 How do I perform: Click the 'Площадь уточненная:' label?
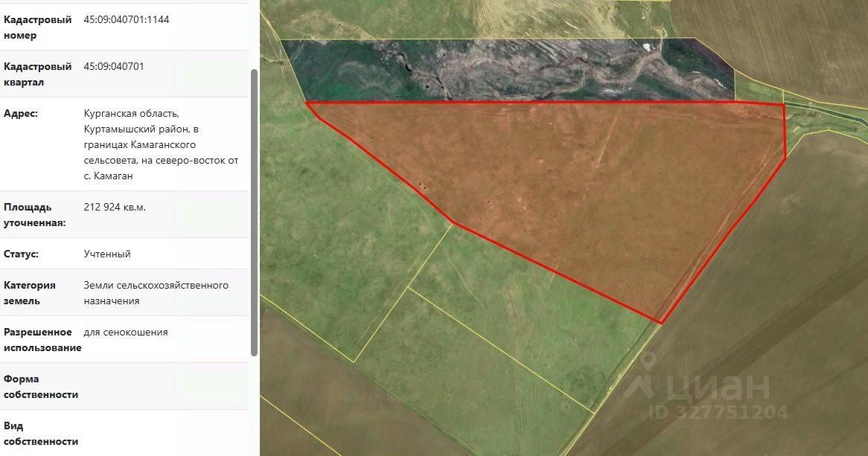point(34,215)
